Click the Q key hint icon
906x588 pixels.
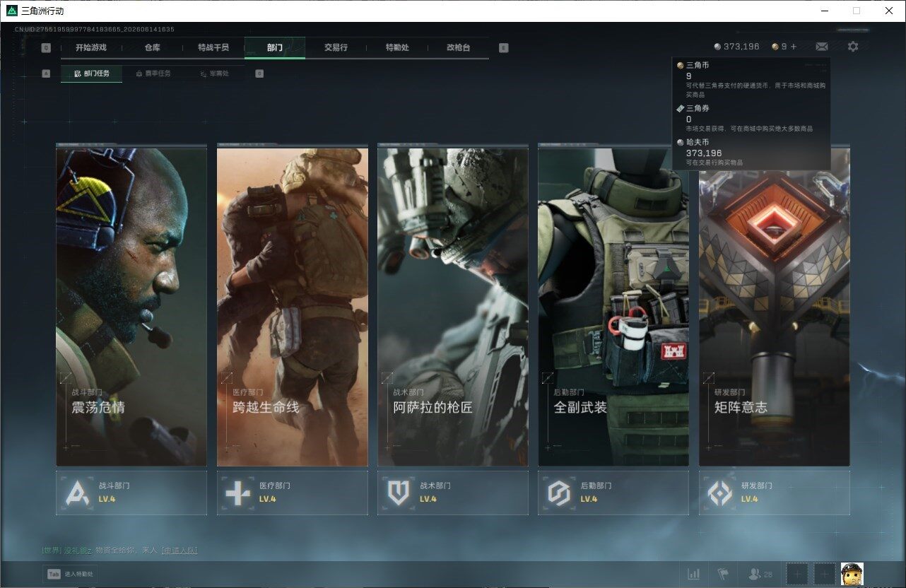click(x=46, y=48)
